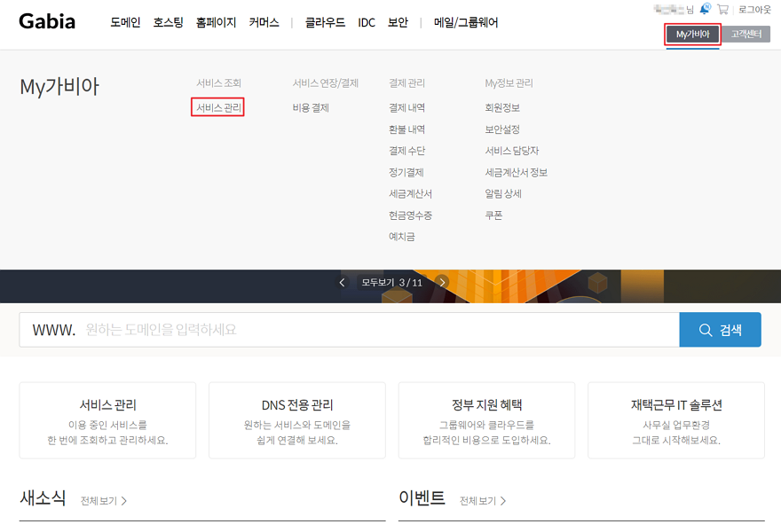
Task: Go to next banner slide arrow
Action: point(442,282)
